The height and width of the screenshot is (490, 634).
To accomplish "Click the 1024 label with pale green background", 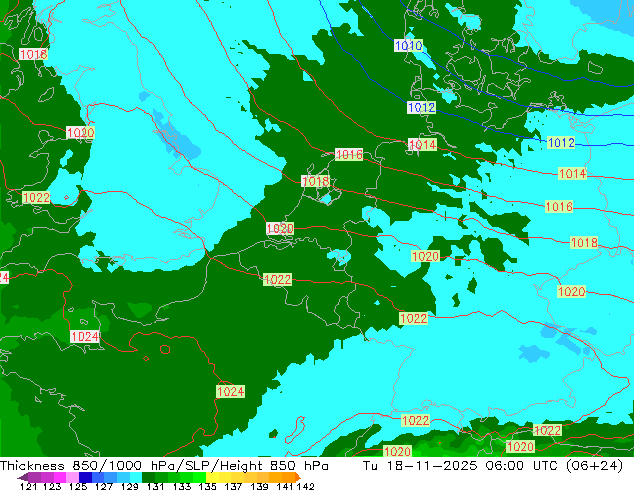I will (x=230, y=391).
